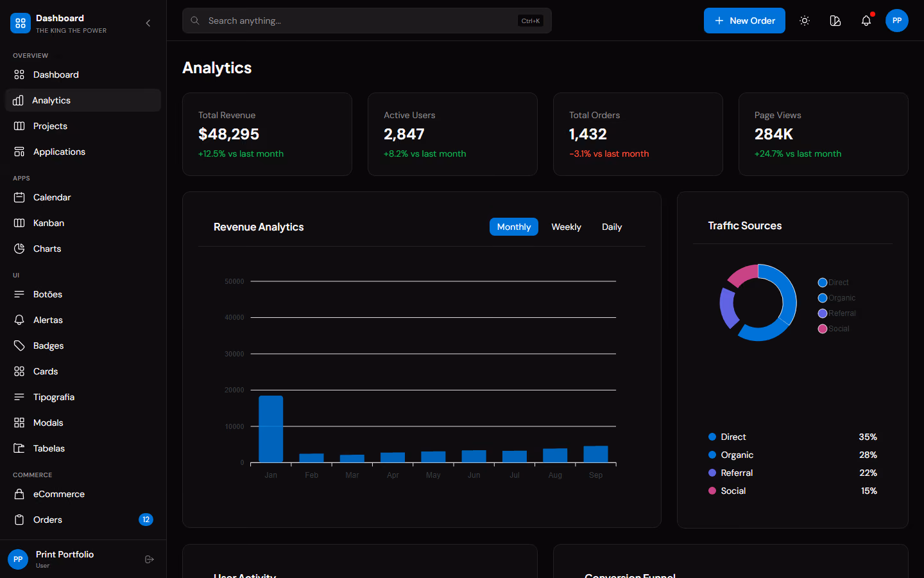The width and height of the screenshot is (924, 578).
Task: Click the logout icon near Print Portfolio
Action: [150, 559]
